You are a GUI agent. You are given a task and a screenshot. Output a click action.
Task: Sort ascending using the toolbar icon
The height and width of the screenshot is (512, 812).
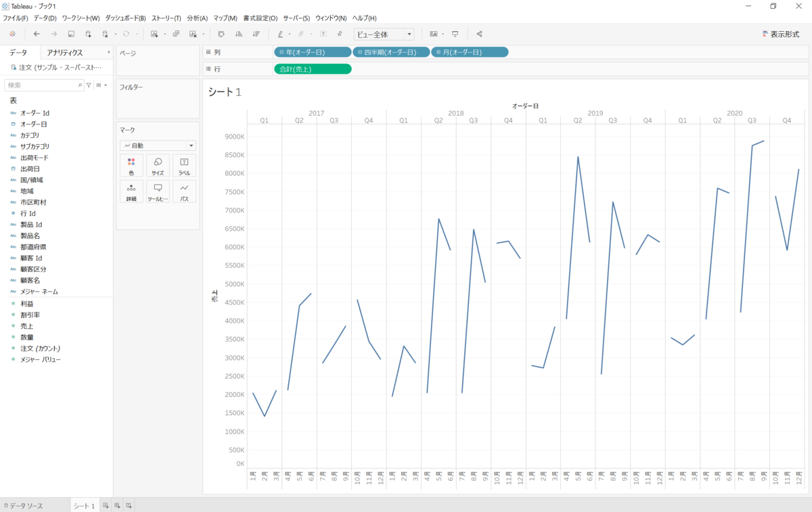[x=238, y=34]
